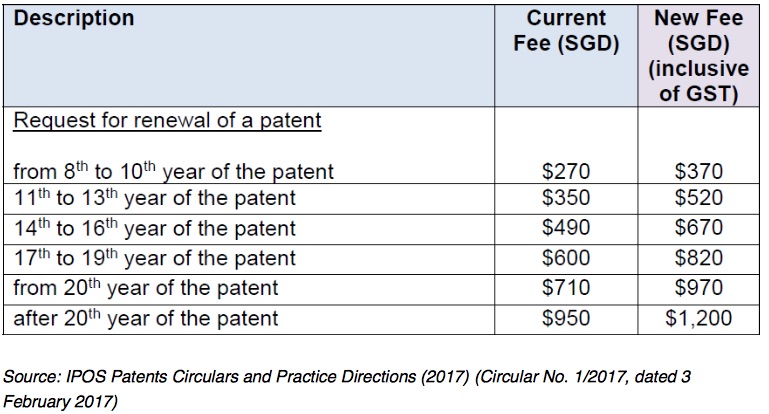Image resolution: width=769 pixels, height=414 pixels.
Task: Click the $820 new fee value
Action: (x=698, y=259)
